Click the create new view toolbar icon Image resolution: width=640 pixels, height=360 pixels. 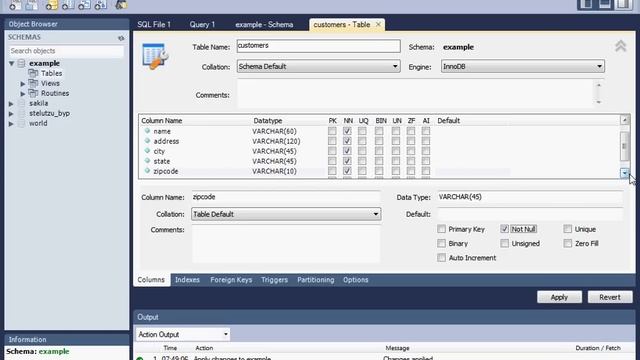pos(84,5)
